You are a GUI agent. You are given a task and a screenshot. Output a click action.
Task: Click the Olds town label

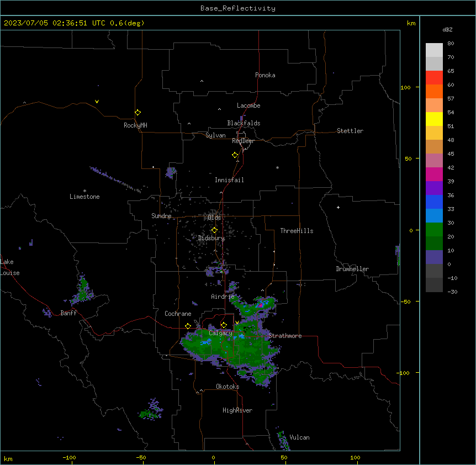coord(214,218)
